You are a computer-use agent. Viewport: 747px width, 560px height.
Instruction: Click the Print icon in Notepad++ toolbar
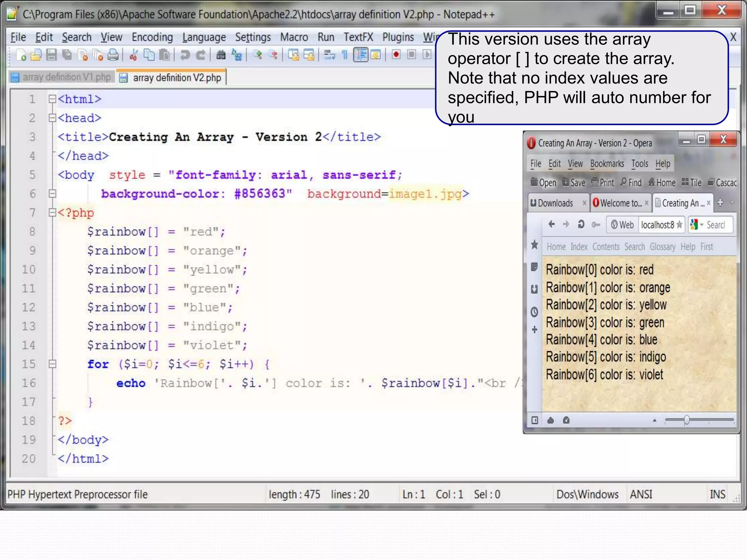[x=113, y=55]
